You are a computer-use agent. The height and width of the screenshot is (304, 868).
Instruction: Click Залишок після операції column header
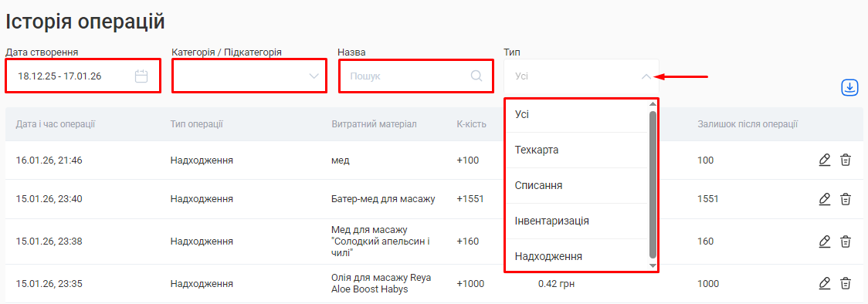point(748,123)
